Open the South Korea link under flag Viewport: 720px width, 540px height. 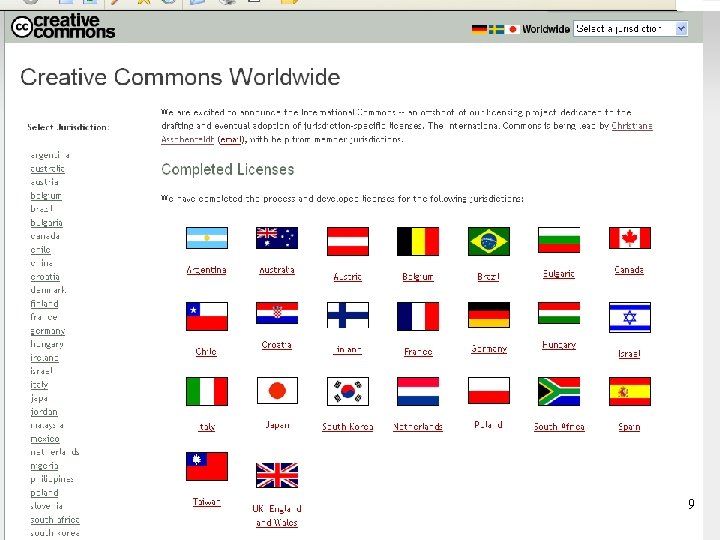[348, 427]
